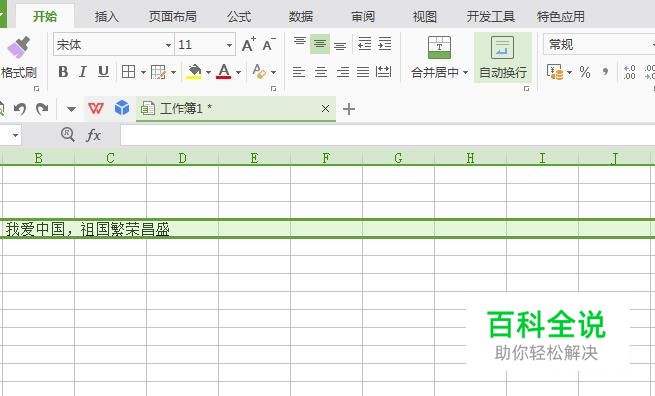Decrease font size with the smaller A icon
This screenshot has height=396, width=655.
[x=269, y=44]
